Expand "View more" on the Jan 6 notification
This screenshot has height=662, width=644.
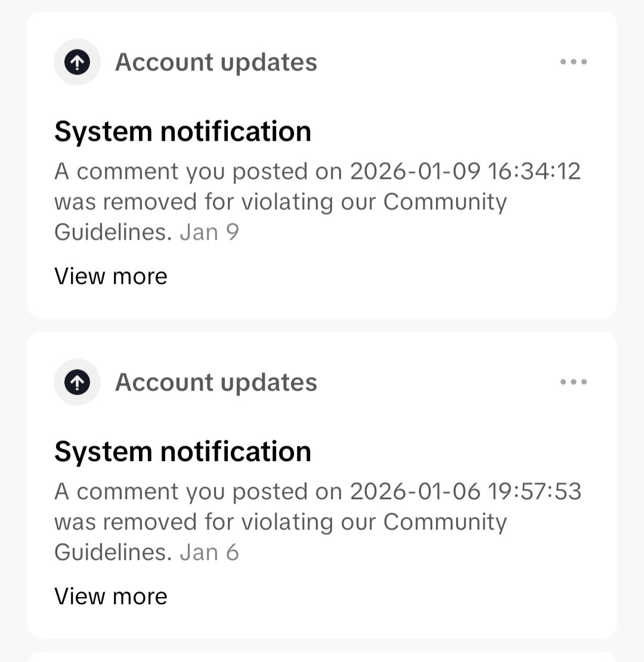pos(111,596)
